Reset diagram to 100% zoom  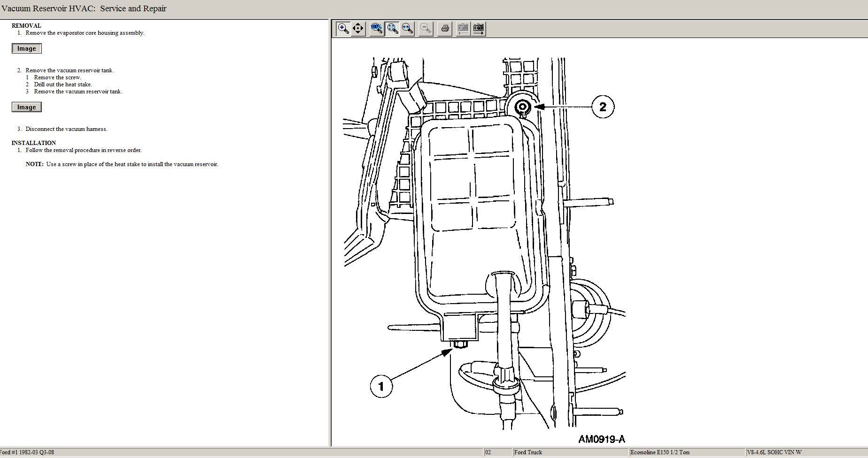377,29
